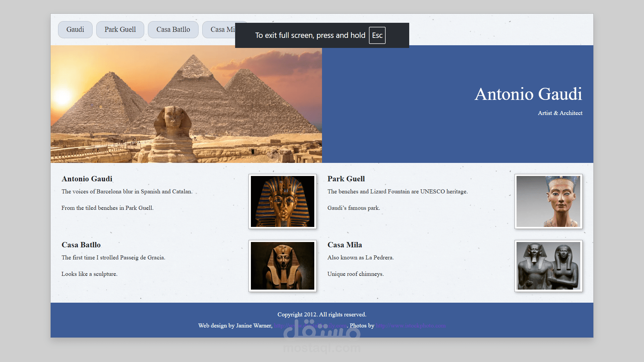Select the Casa Batllo navigation button
The image size is (644, 362).
(x=173, y=29)
